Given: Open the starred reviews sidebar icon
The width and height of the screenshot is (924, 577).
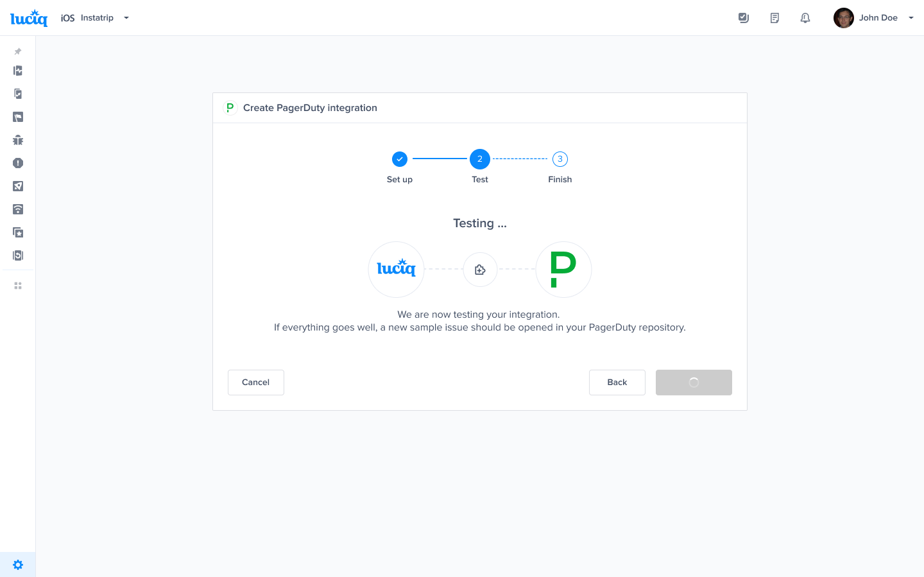Looking at the screenshot, I should point(18,232).
